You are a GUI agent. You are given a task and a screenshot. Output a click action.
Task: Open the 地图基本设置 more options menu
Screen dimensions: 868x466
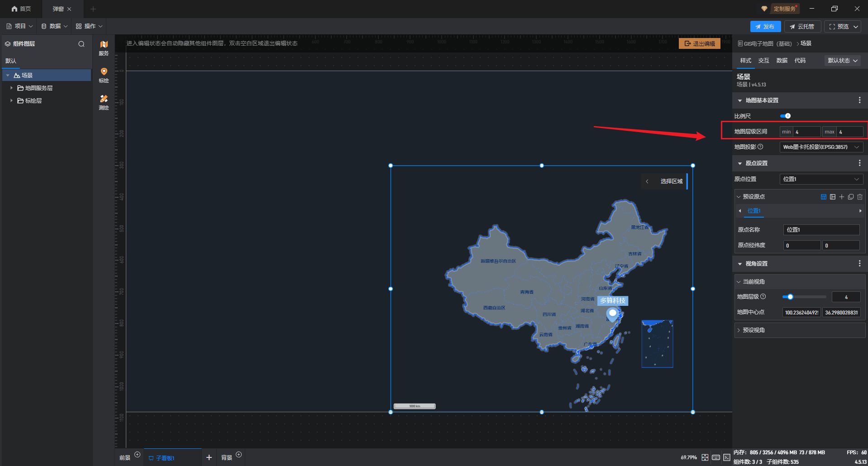(x=859, y=100)
